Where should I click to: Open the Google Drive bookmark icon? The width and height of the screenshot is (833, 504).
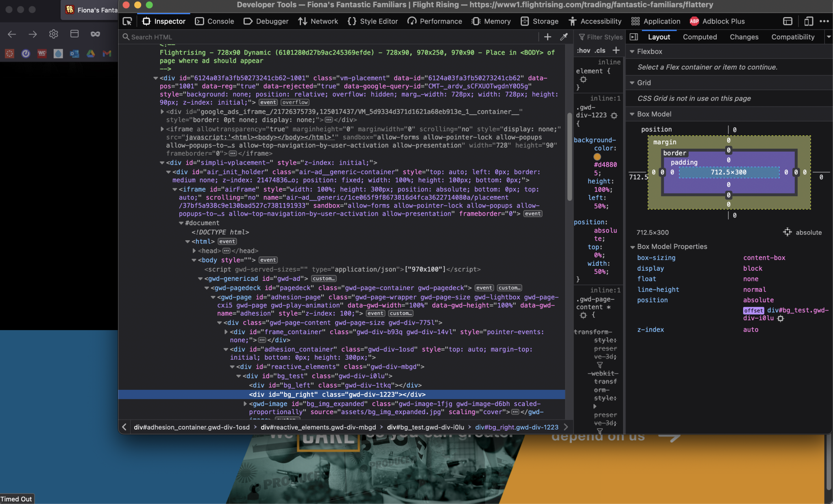click(91, 53)
